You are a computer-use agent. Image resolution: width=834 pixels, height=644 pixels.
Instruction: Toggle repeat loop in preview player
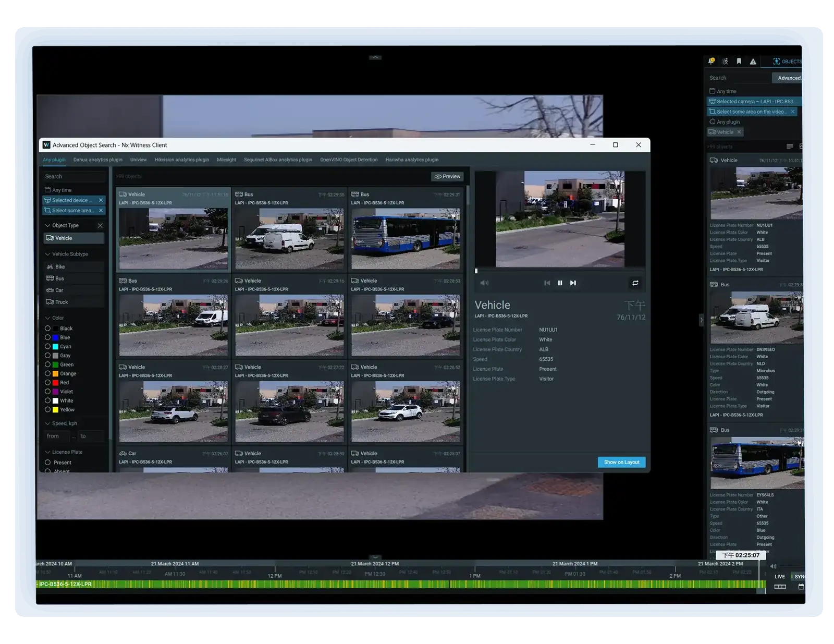[x=635, y=283]
